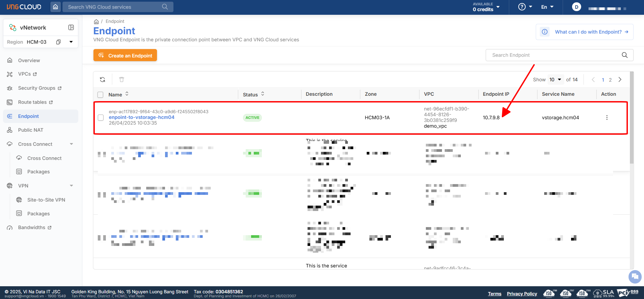Click the home icon in top bar
Image resolution: width=644 pixels, height=299 pixels.
coord(55,7)
